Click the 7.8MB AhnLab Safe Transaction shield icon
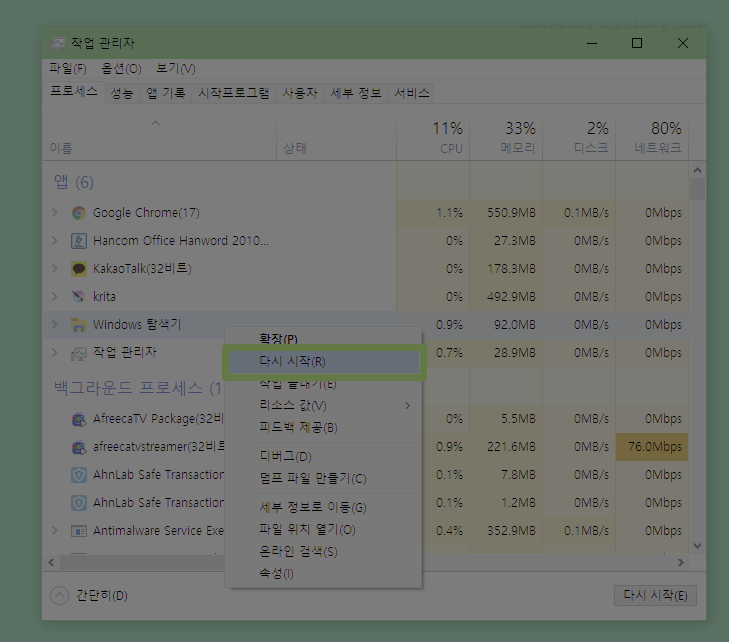This screenshot has height=642, width=729. coord(79,475)
